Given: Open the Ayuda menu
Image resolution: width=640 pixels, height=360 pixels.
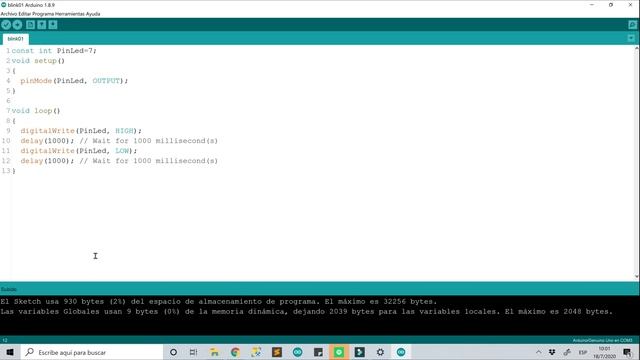Looking at the screenshot, I should (x=93, y=14).
